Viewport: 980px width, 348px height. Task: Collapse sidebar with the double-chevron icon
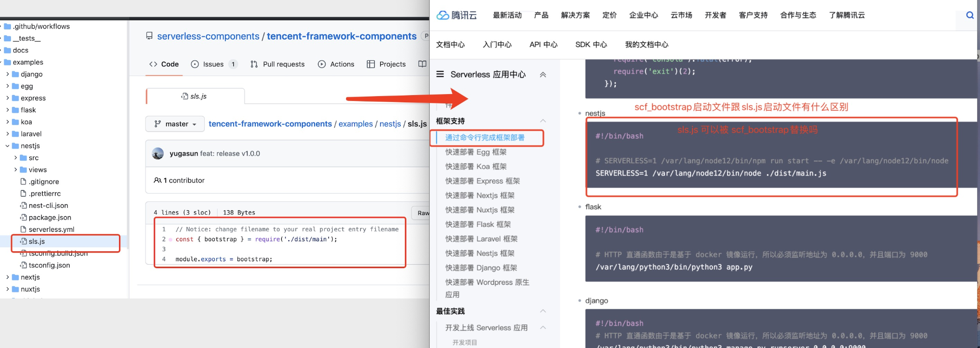pos(543,75)
